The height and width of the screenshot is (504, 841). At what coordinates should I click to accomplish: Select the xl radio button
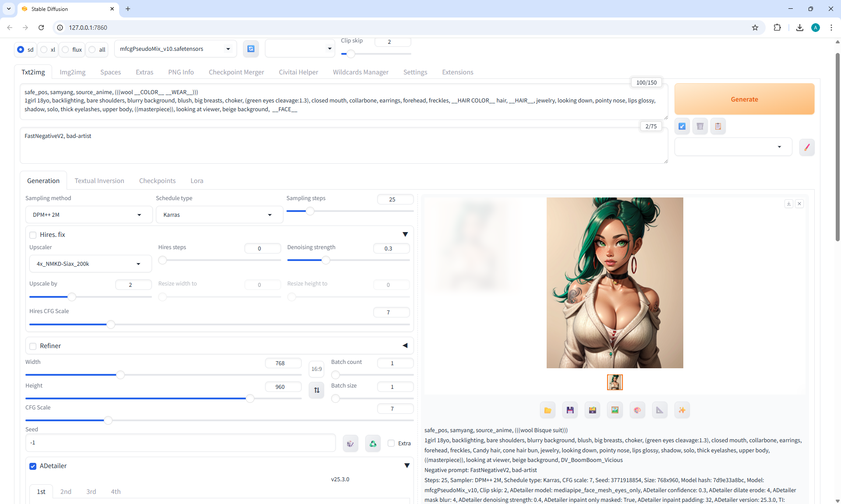tap(44, 49)
